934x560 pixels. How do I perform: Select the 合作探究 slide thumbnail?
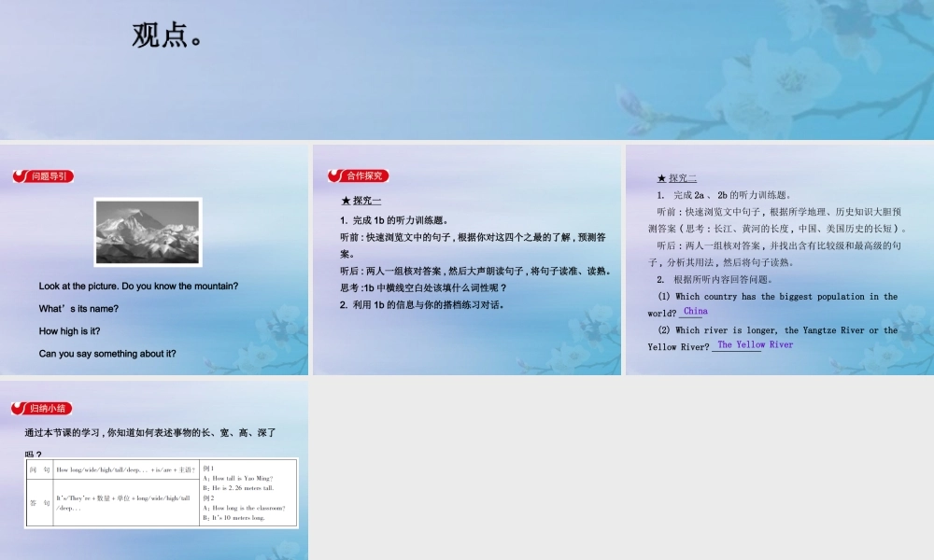(x=466, y=259)
